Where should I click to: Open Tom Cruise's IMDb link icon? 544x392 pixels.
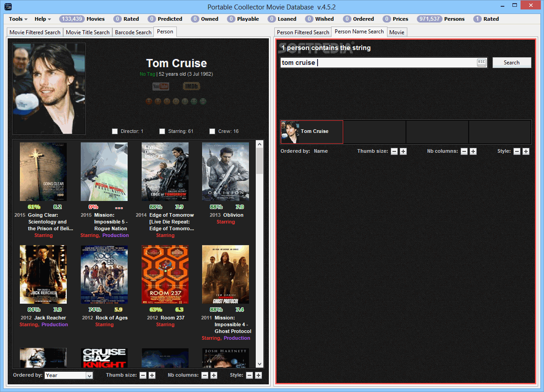pyautogui.click(x=191, y=87)
